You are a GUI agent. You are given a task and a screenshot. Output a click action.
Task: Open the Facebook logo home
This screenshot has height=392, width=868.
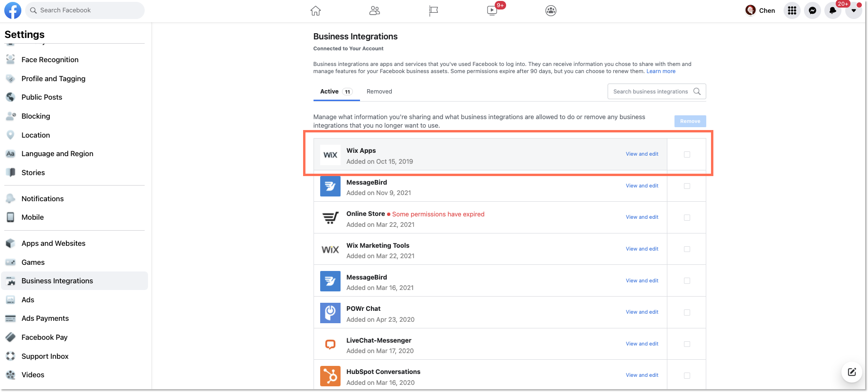[13, 10]
